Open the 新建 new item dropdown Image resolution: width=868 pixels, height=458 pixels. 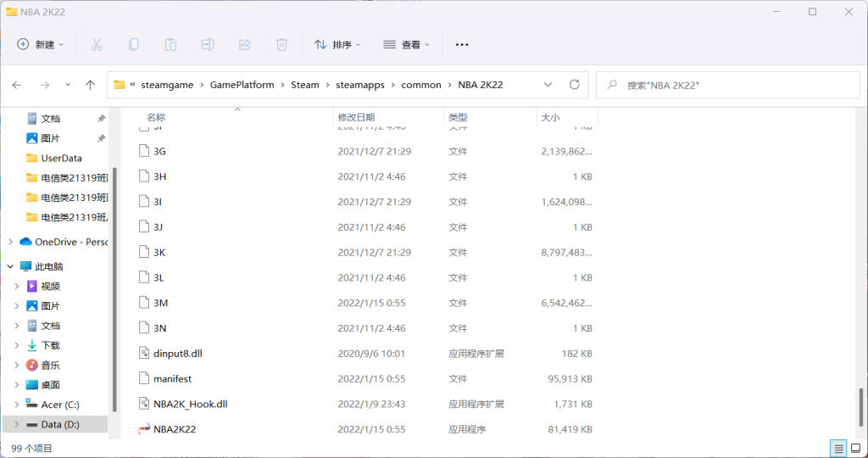(41, 45)
